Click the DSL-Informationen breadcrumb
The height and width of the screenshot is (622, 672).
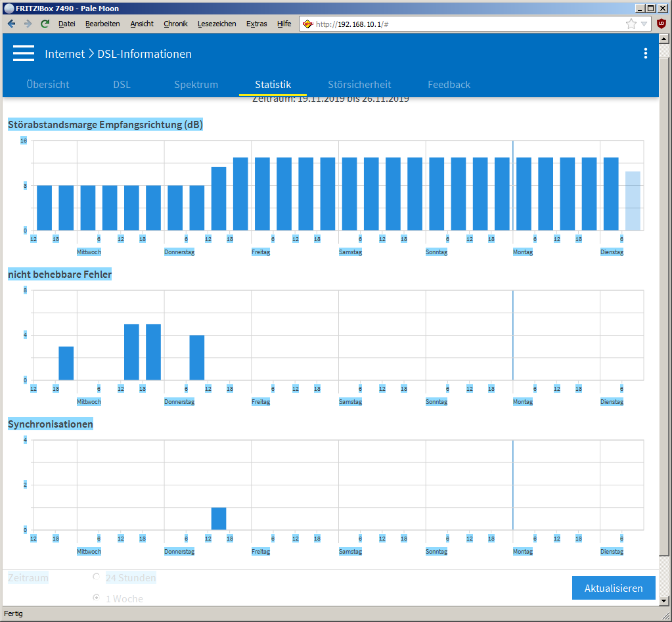click(145, 54)
